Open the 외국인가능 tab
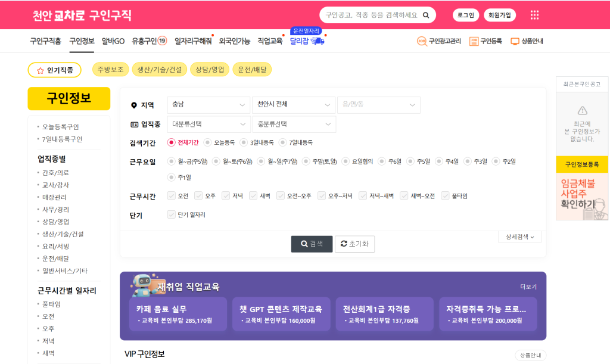 coord(234,41)
